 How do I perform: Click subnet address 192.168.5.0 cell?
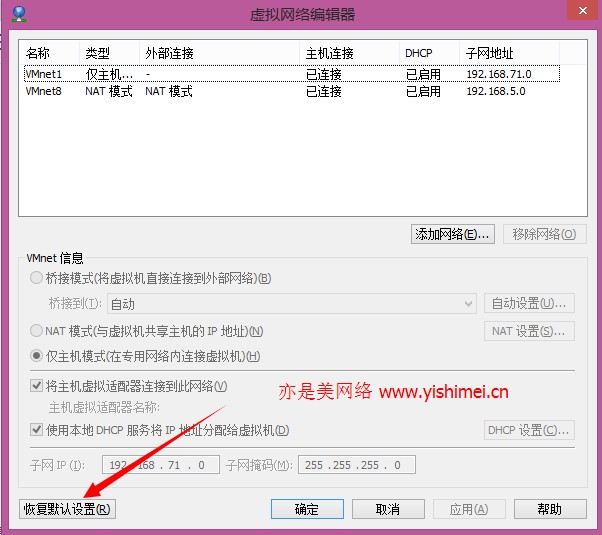click(x=496, y=91)
